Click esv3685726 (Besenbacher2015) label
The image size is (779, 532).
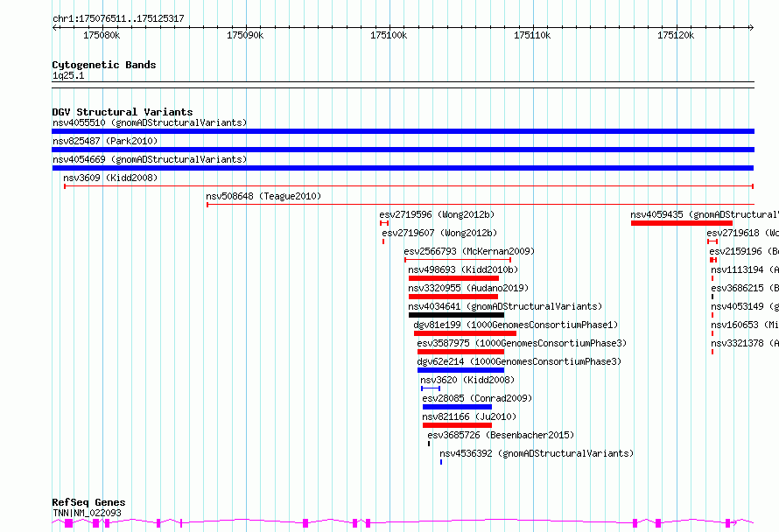(501, 435)
